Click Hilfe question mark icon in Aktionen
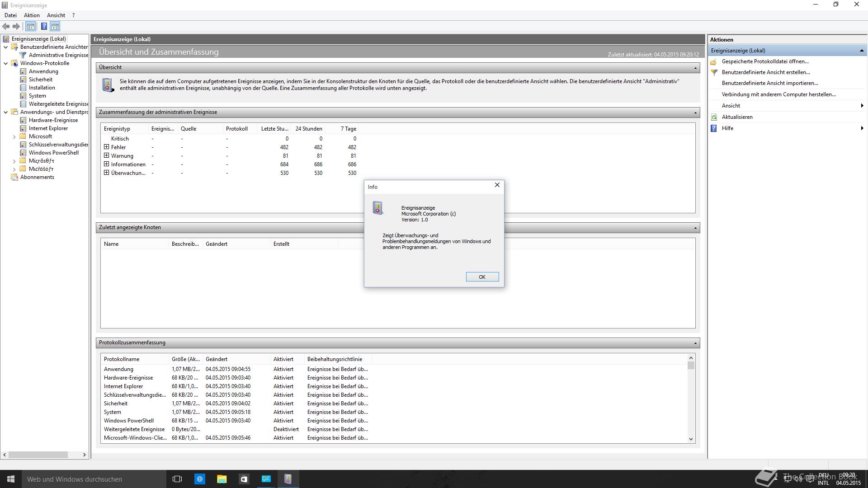The width and height of the screenshot is (868, 488). pyautogui.click(x=714, y=128)
